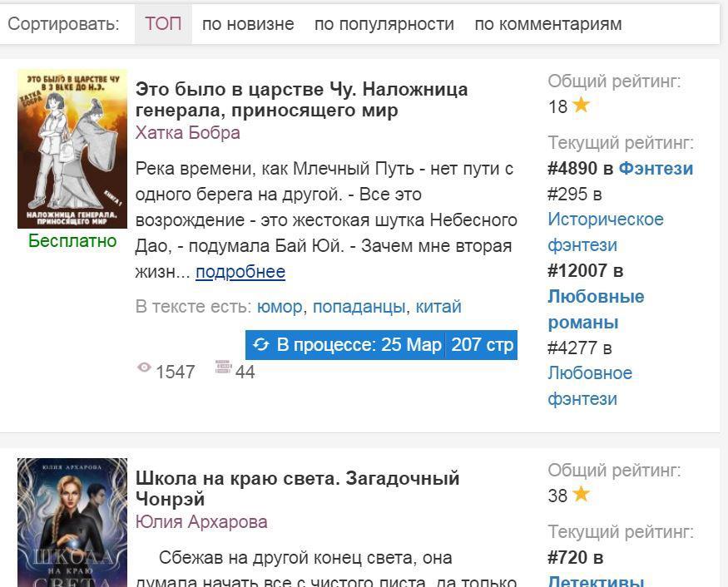Select the ТОП sorting tab
728x587 pixels.
(x=163, y=23)
